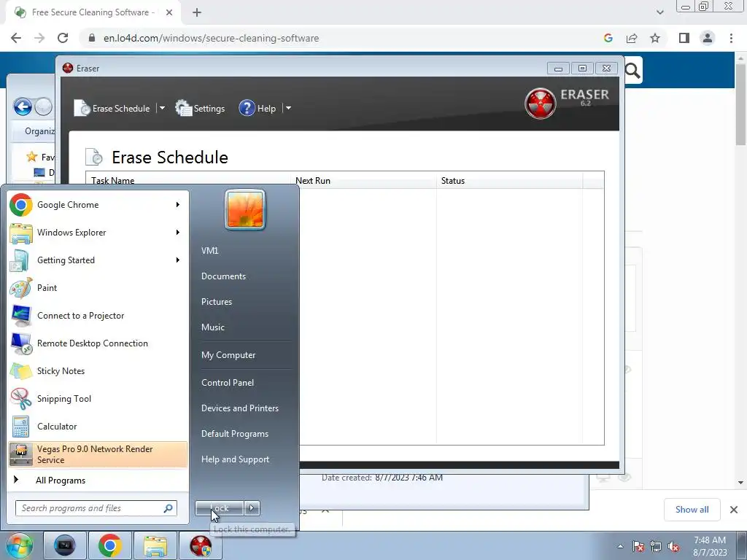Show hidden system tray icons
Viewport: 747px width, 560px height.
pos(620,546)
